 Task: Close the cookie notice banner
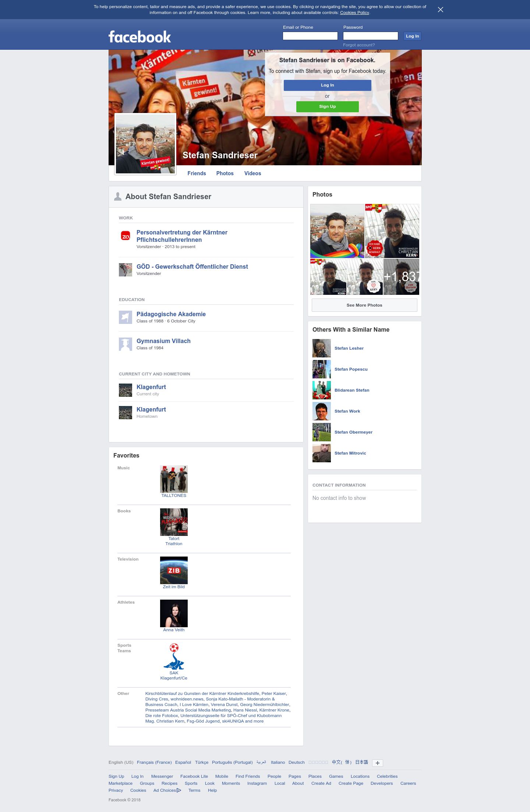441,10
